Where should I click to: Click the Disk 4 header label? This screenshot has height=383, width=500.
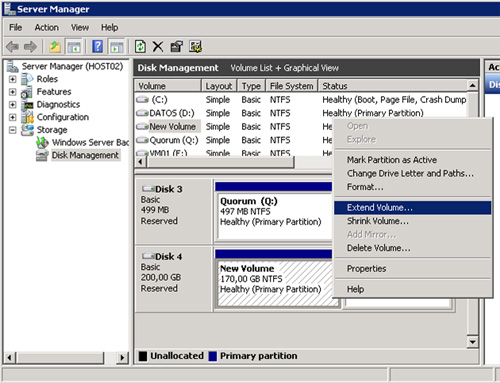pyautogui.click(x=169, y=256)
